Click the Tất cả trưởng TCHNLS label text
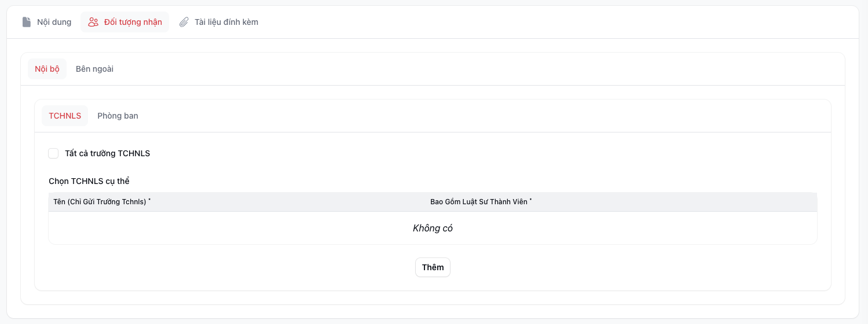Screen dimensions: 868x324 107,153
